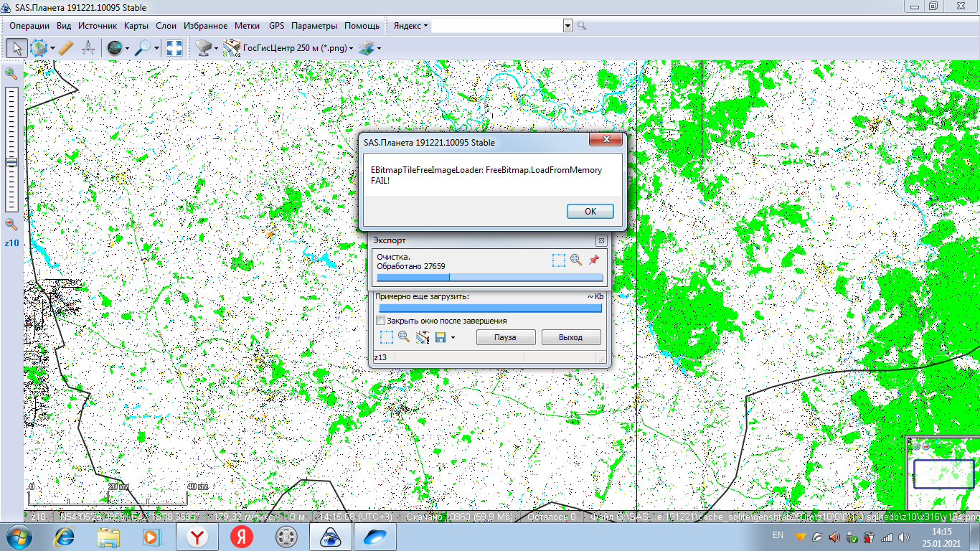Open the Операции menu
Image resolution: width=980 pixels, height=551 pixels.
pyautogui.click(x=29, y=26)
